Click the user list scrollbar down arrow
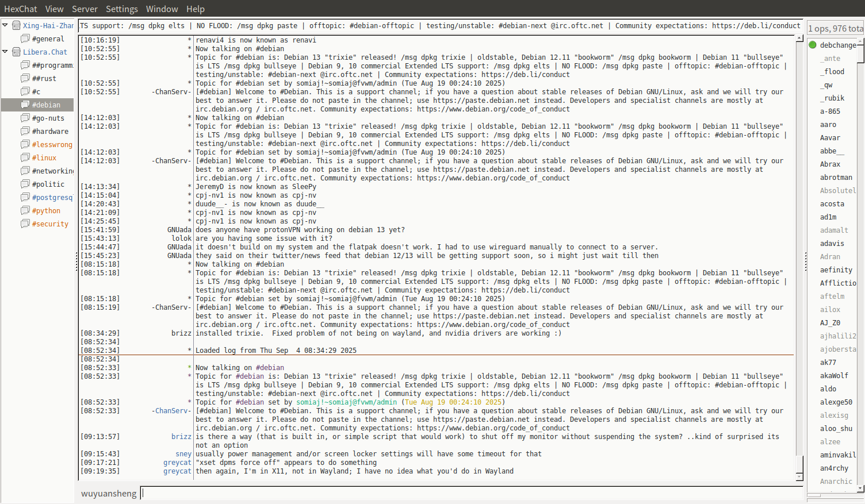 861,488
